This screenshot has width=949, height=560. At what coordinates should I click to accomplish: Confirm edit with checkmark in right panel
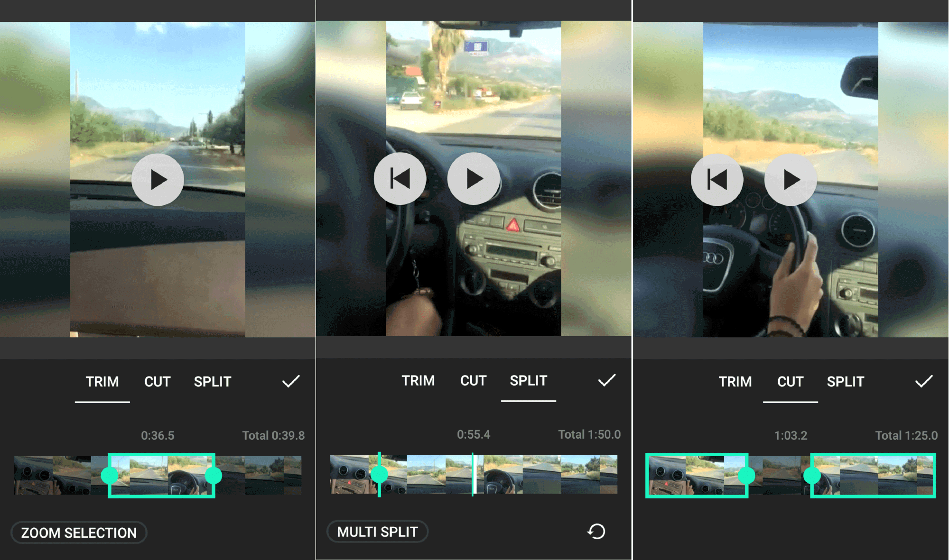926,381
